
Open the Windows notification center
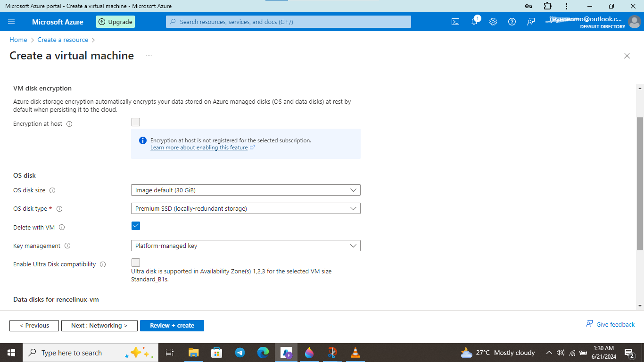click(x=629, y=353)
